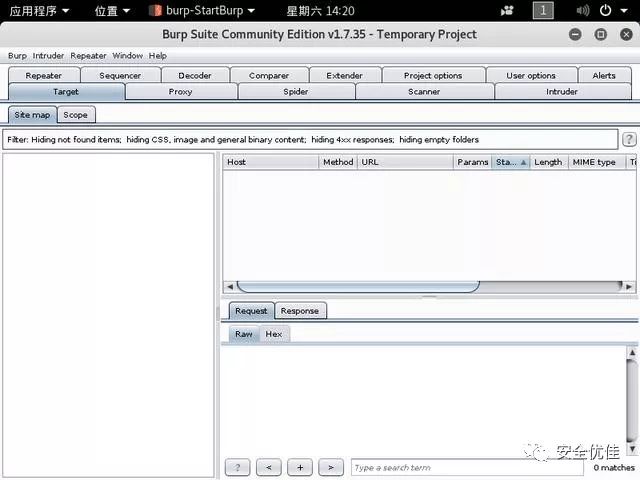Open the Burp menu

pos(17,56)
